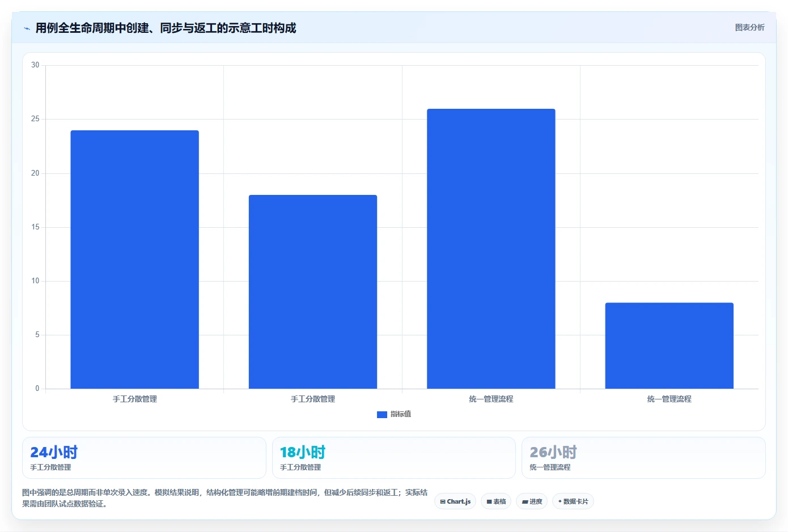The width and height of the screenshot is (788, 532).
Task: Select the bar with value 24
Action: coord(134,259)
